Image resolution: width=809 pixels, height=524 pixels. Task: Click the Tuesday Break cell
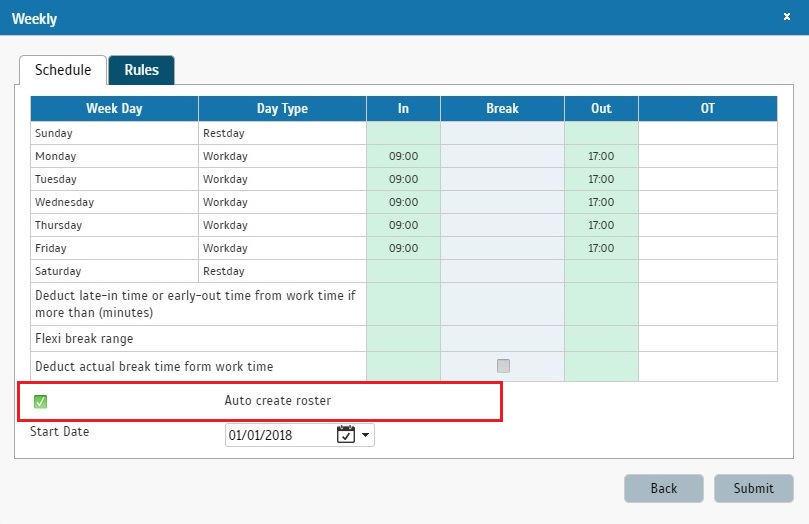coord(502,179)
